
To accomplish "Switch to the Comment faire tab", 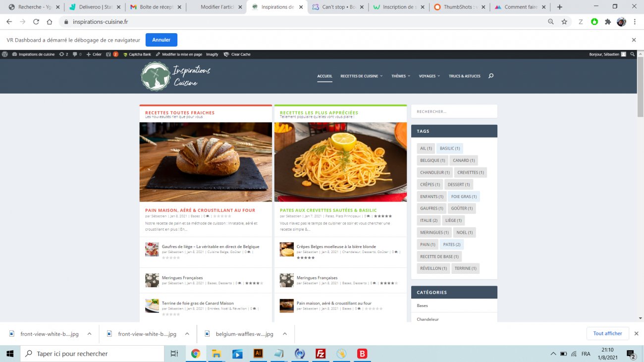I will [x=519, y=7].
